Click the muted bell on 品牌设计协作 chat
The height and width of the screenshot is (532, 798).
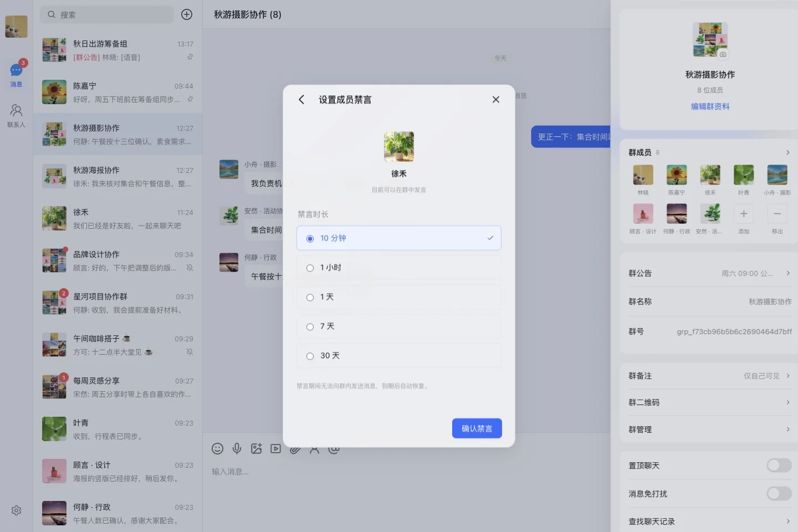(190, 268)
